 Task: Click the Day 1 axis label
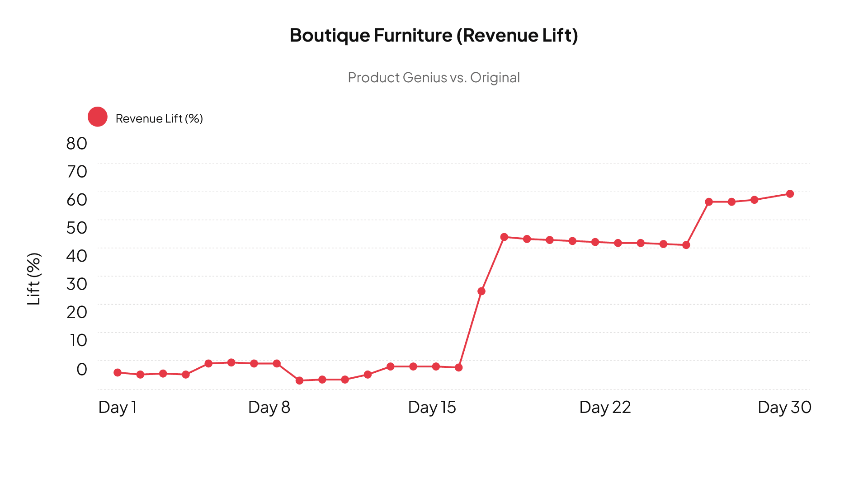118,407
